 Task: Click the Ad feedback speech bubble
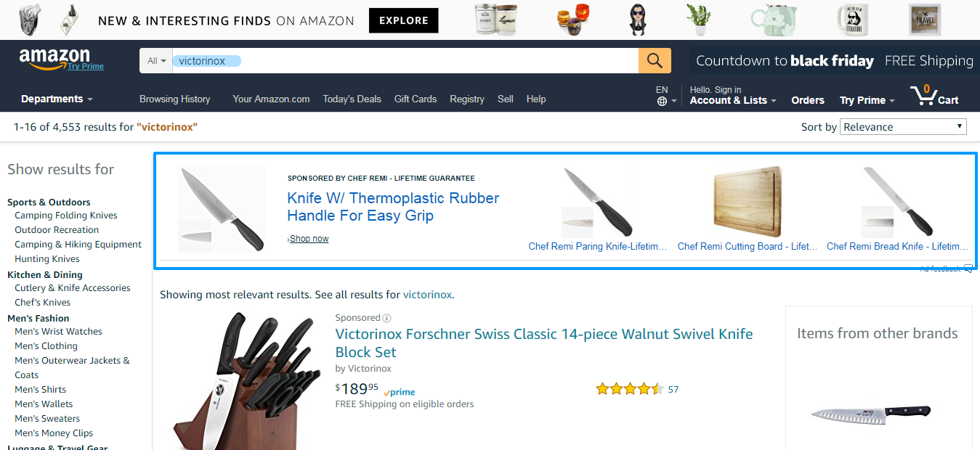[x=968, y=269]
